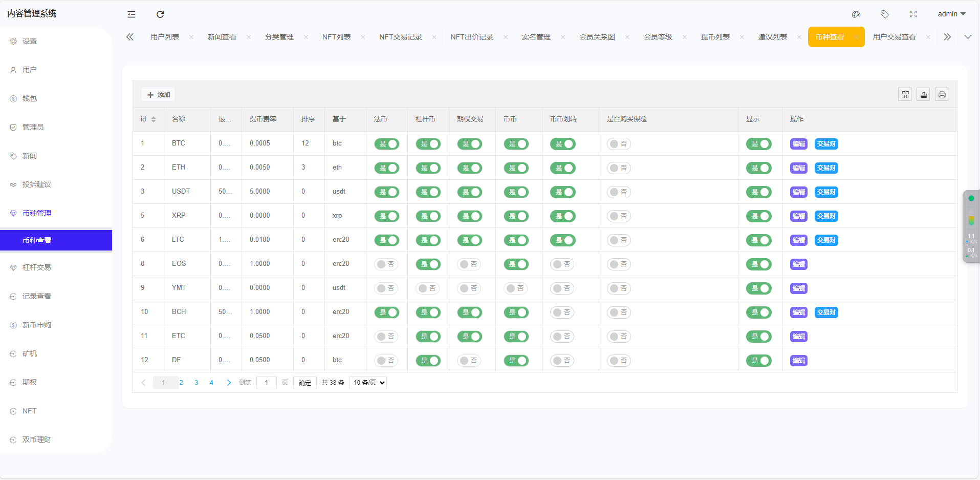Screen dimensions: 980x480
Task: Click 交易对 button for BCH row
Action: [826, 312]
